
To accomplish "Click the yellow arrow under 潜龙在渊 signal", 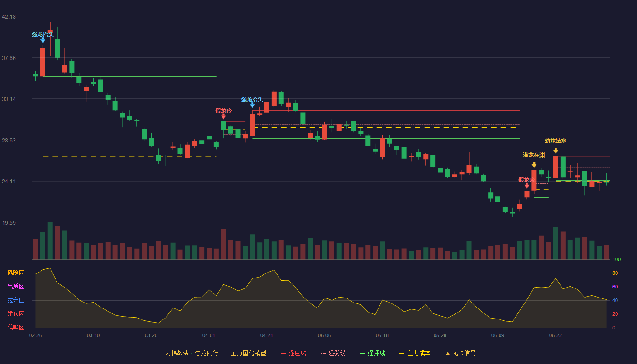I will 534,165.
